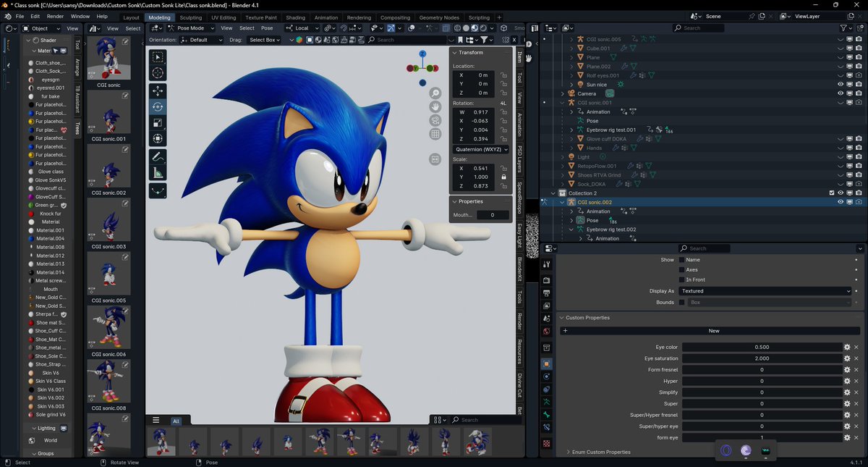Open the PSD Layers sidebar tab
The height and width of the screenshot is (467, 868).
tap(519, 159)
